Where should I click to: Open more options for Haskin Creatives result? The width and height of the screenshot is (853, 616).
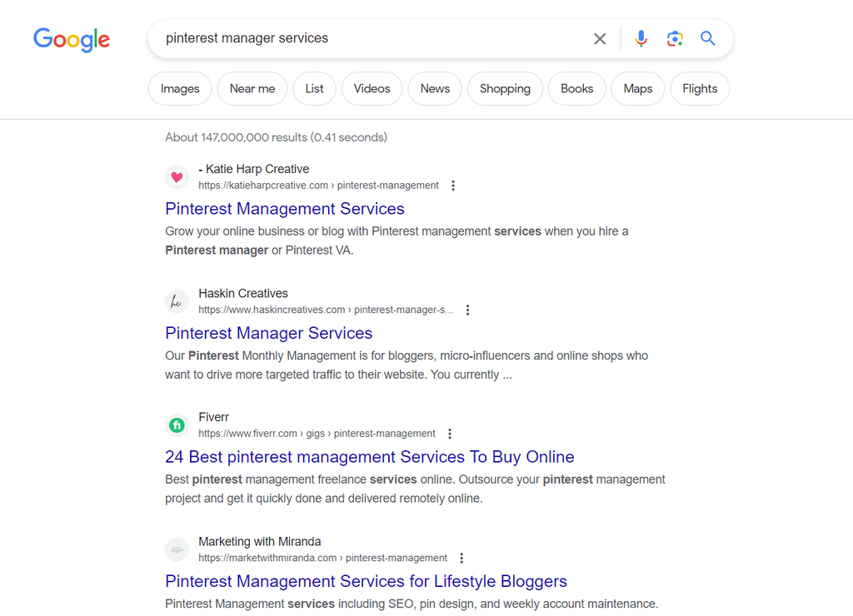click(x=468, y=310)
